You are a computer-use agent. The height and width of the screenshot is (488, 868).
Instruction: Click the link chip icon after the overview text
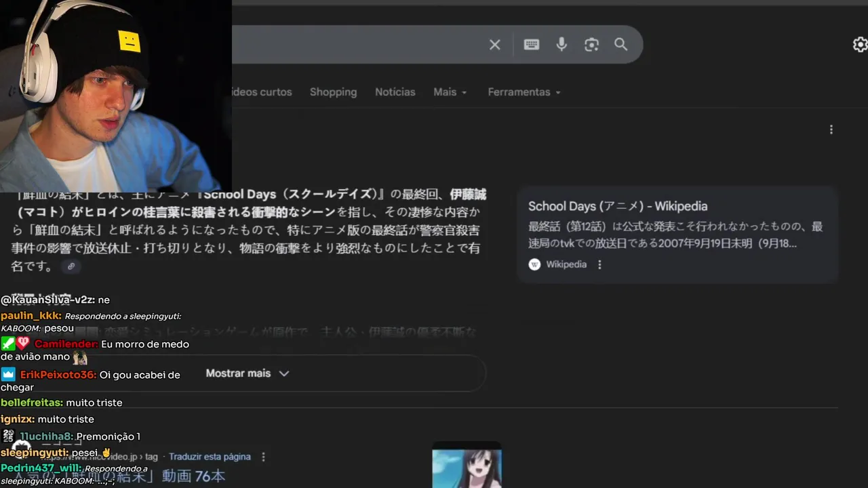71,266
